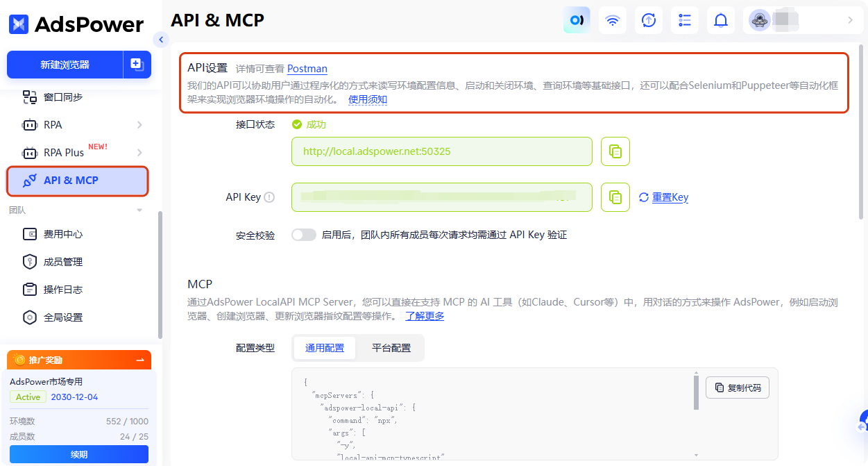Click the NEW! badge beside RPA Plus
This screenshot has width=868, height=466.
pyautogui.click(x=98, y=147)
